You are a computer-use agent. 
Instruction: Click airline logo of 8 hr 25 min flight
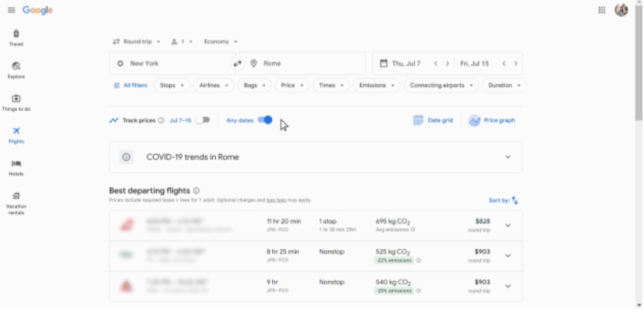[x=126, y=255]
